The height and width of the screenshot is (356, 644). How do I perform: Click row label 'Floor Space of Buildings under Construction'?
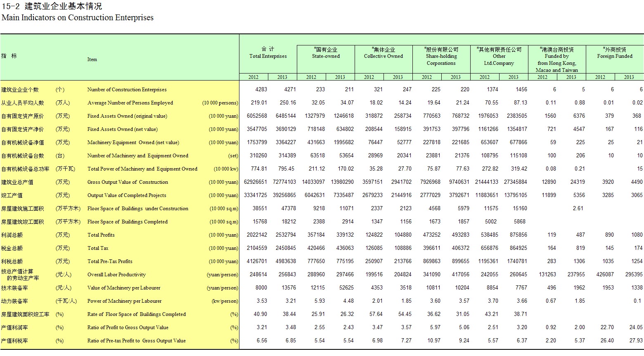point(138,209)
